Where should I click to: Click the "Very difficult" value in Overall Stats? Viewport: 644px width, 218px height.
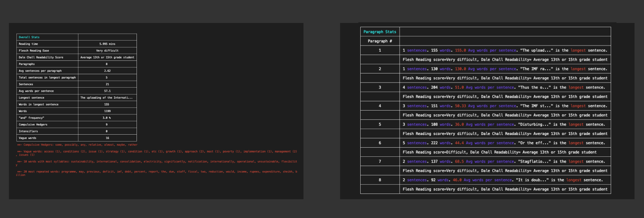(x=107, y=50)
